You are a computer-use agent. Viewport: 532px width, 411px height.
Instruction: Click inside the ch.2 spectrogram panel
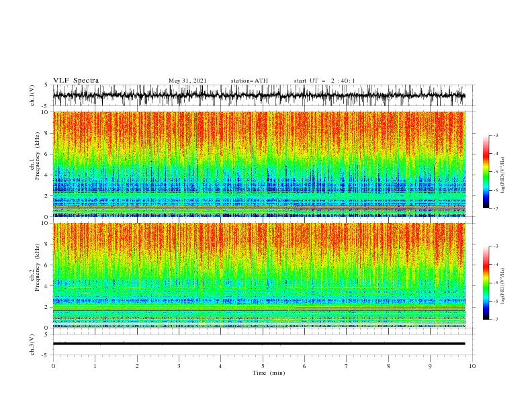coord(259,275)
